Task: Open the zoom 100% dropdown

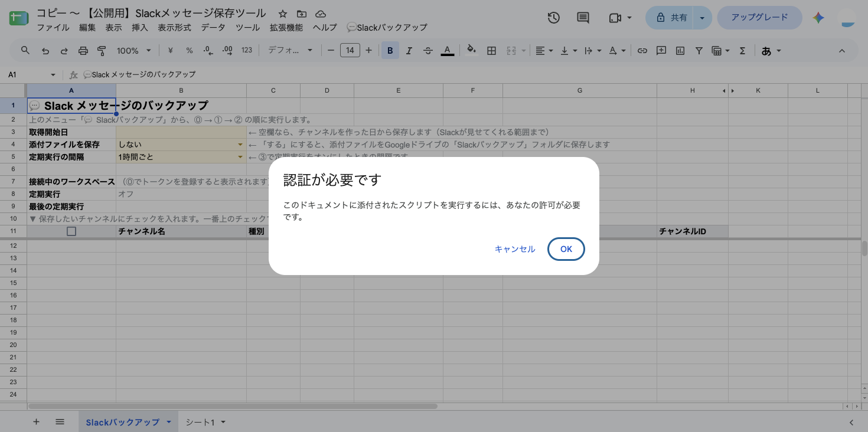Action: (134, 51)
